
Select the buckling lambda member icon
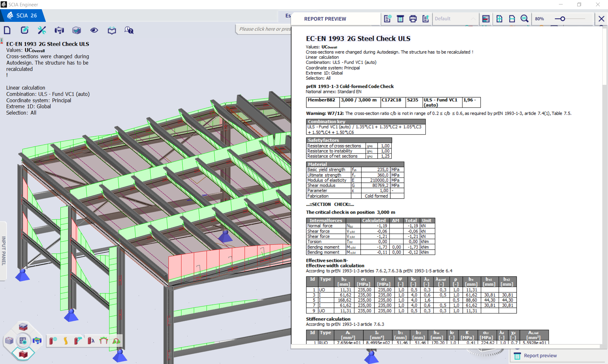(91, 341)
